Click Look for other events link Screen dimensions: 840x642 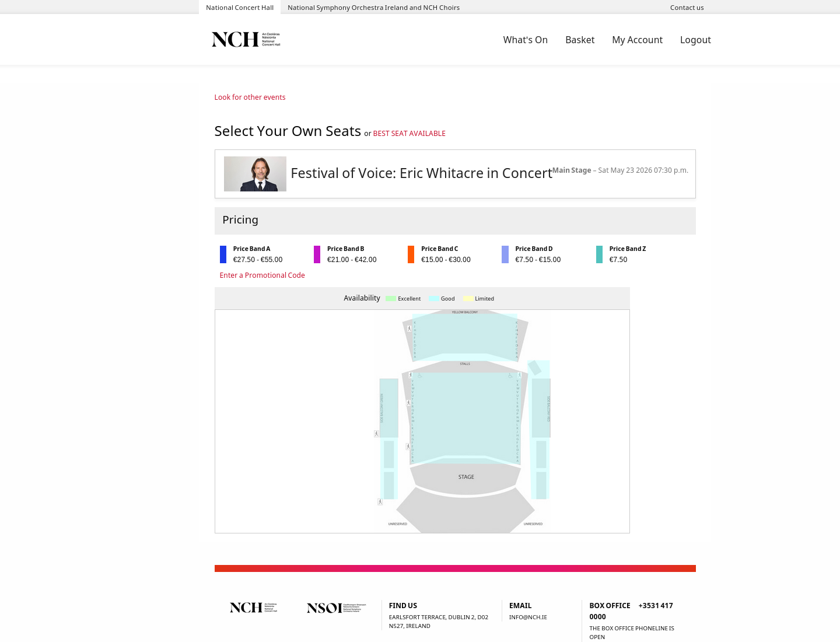pyautogui.click(x=250, y=97)
